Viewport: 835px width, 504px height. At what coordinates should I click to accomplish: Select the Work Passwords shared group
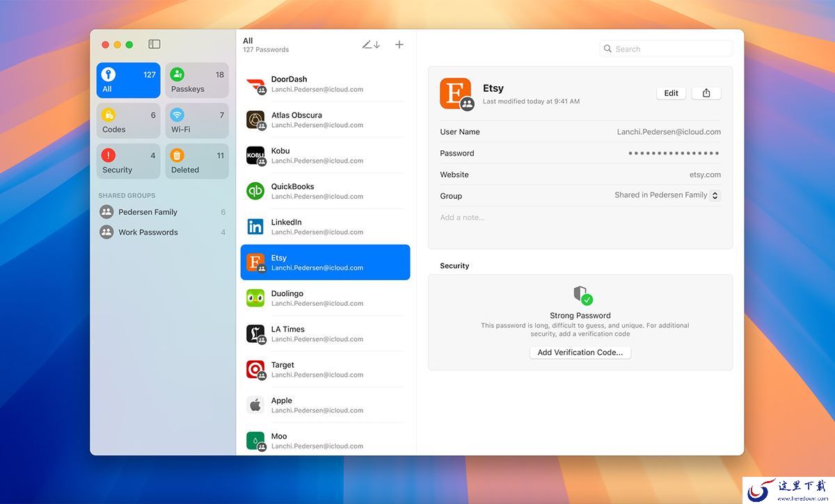163,232
